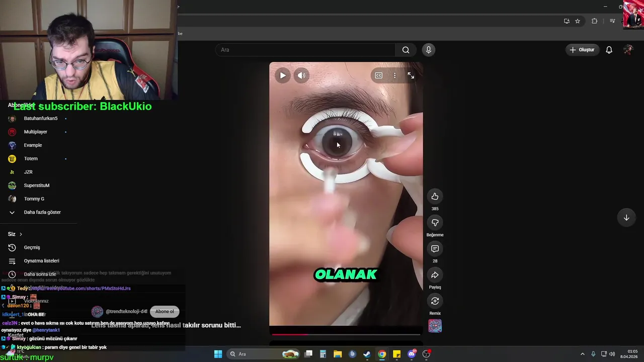
Task: Open the comments with 28 replies
Action: pyautogui.click(x=435, y=249)
